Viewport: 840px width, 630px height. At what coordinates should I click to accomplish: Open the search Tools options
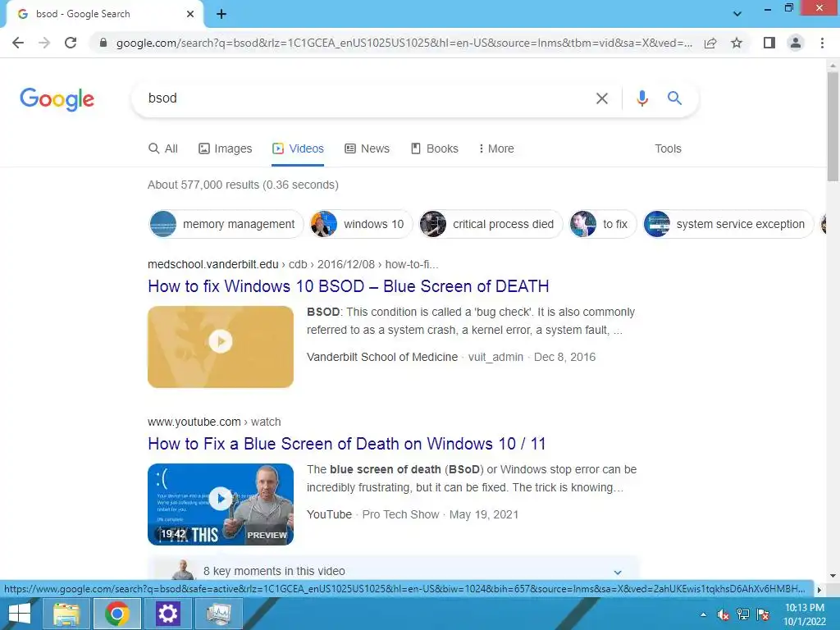click(668, 148)
